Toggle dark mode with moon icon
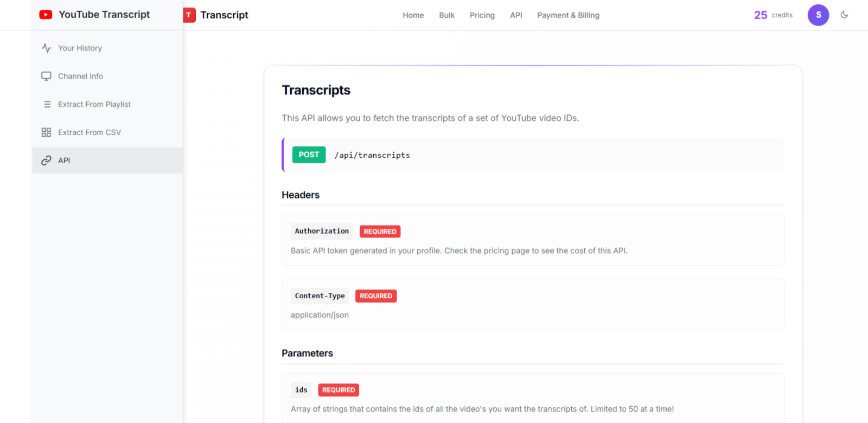Viewport: 868px width, 423px height. tap(844, 15)
